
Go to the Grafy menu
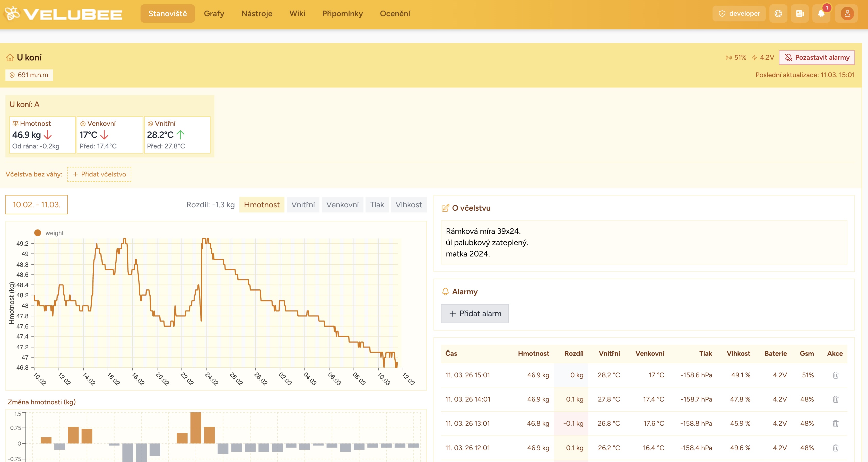click(214, 14)
